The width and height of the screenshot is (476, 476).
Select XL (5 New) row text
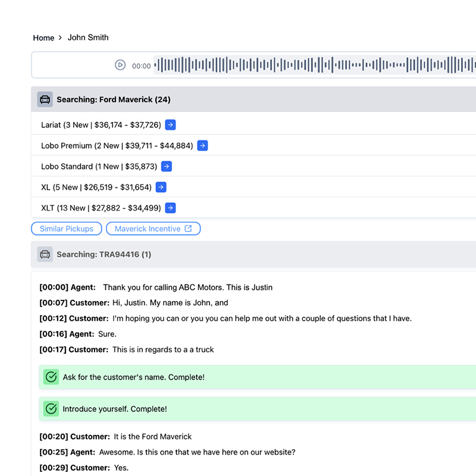tap(96, 187)
